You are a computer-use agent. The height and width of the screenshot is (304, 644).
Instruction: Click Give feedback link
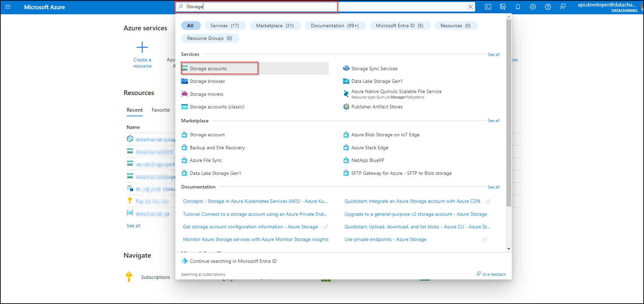(491, 274)
